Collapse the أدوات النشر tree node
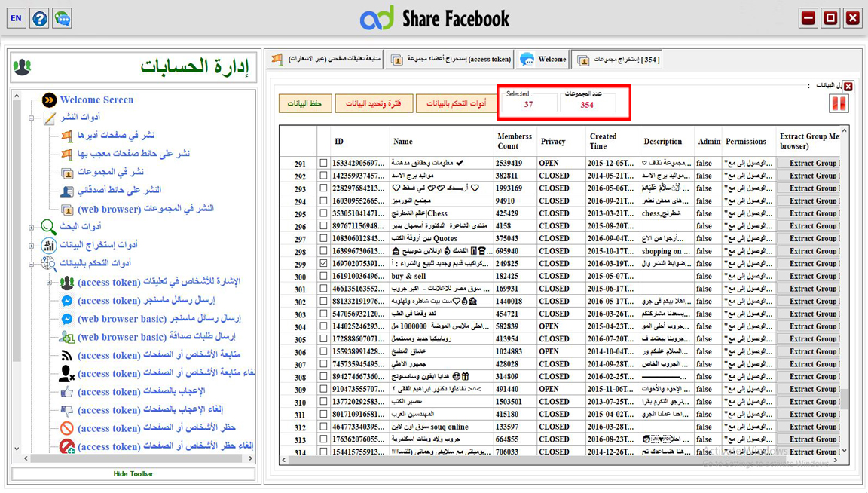Image resolution: width=868 pixels, height=493 pixels. 32,118
